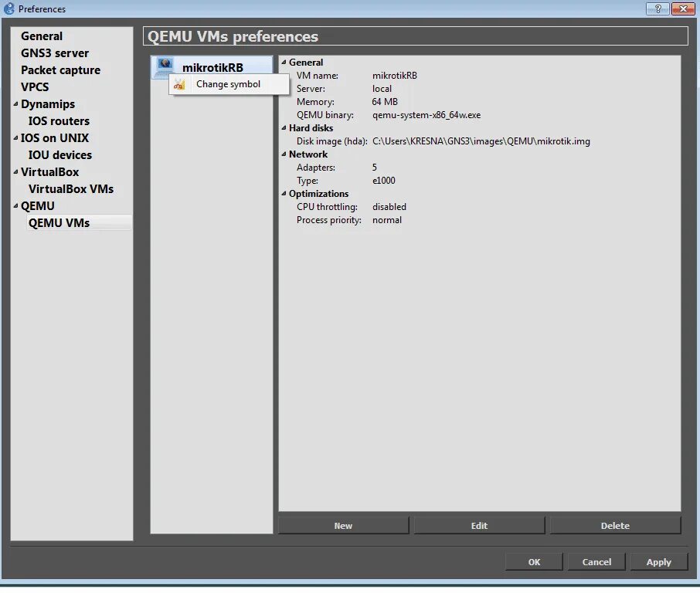
Task: Open VPCS preferences
Action: 35,87
